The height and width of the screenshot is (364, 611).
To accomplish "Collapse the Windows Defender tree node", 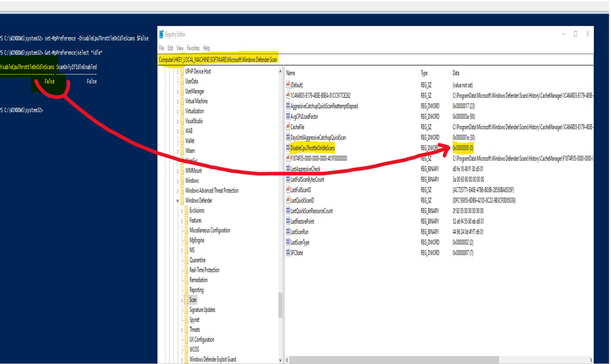I will (177, 201).
